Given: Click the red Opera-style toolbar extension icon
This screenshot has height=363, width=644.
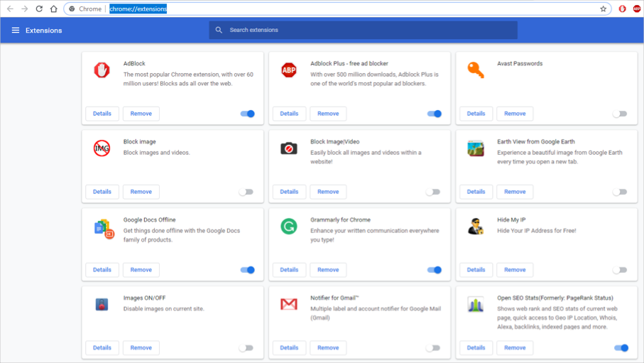Looking at the screenshot, I should [x=622, y=9].
